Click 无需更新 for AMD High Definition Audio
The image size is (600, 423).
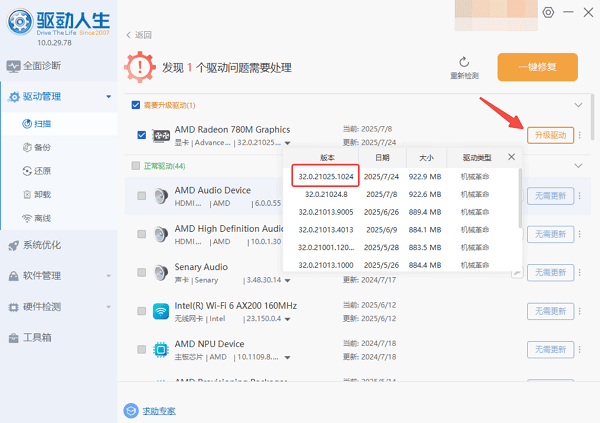pos(550,234)
